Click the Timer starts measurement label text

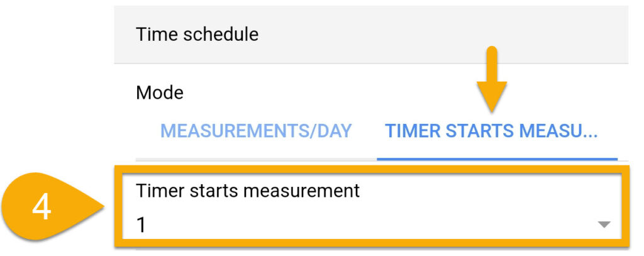point(248,191)
